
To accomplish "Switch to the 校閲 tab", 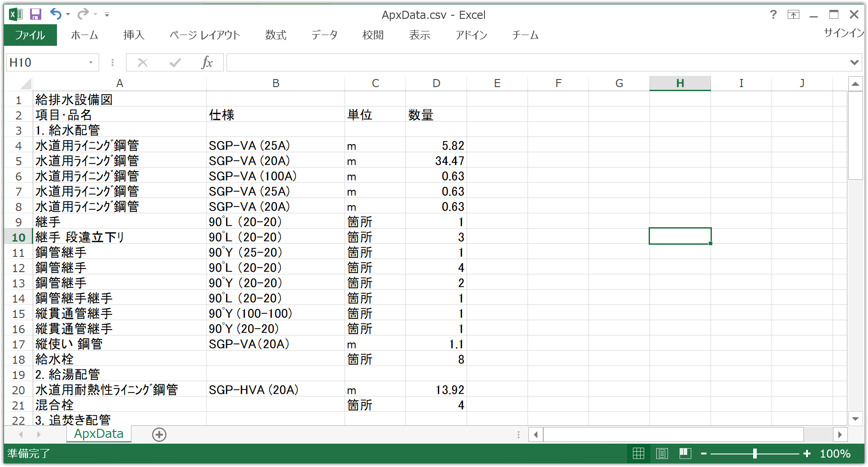I will pos(373,35).
